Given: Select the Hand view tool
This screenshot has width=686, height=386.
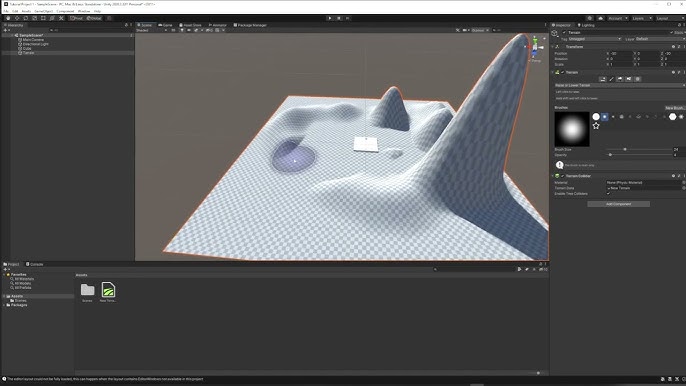Looking at the screenshot, I should point(8,18).
